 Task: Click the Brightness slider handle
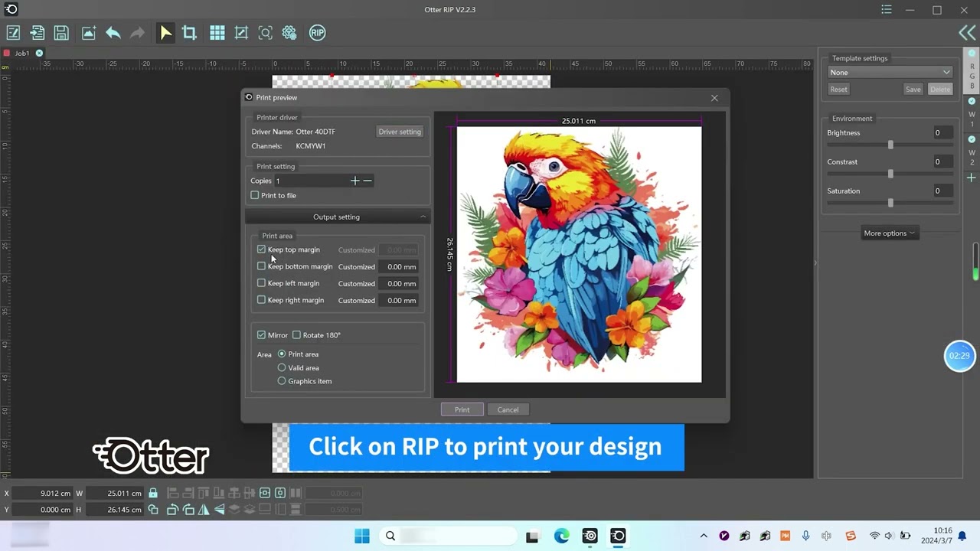890,145
